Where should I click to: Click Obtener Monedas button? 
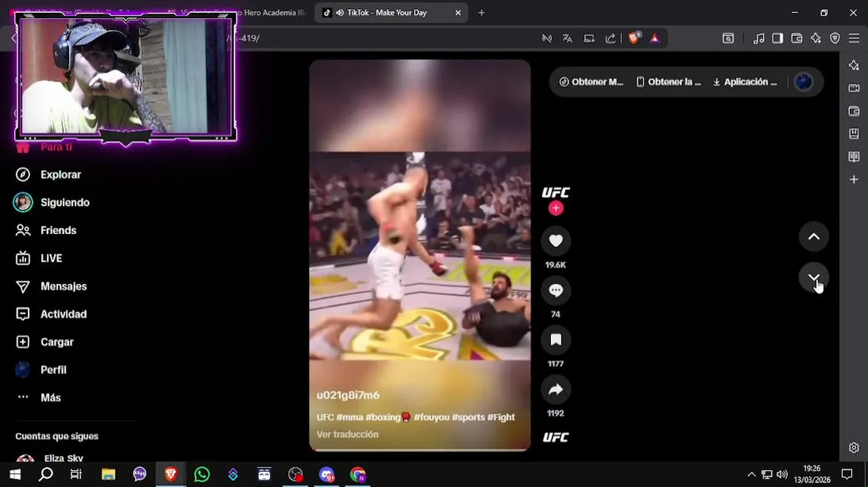click(x=592, y=82)
